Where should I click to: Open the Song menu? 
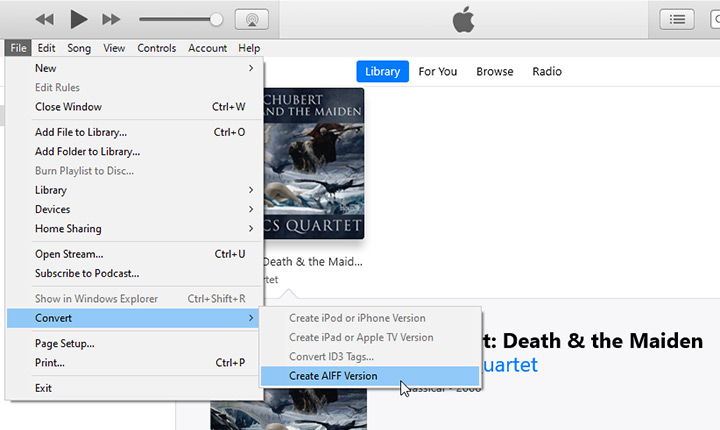point(79,48)
